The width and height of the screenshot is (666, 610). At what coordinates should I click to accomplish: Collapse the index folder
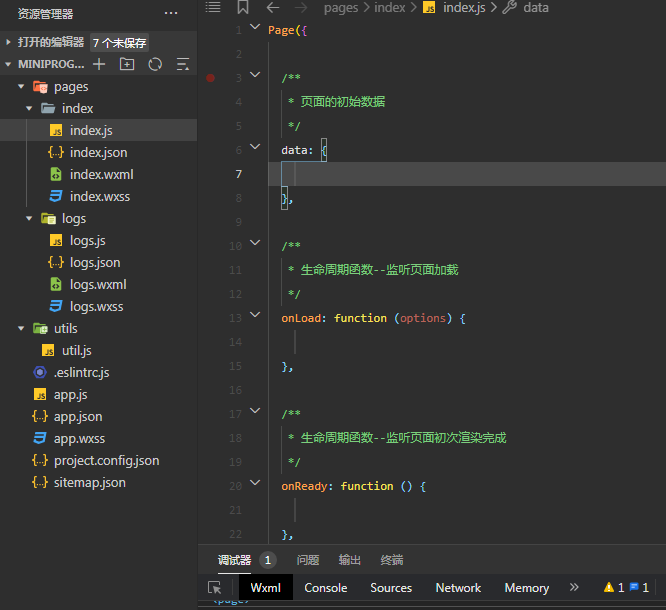tap(29, 108)
